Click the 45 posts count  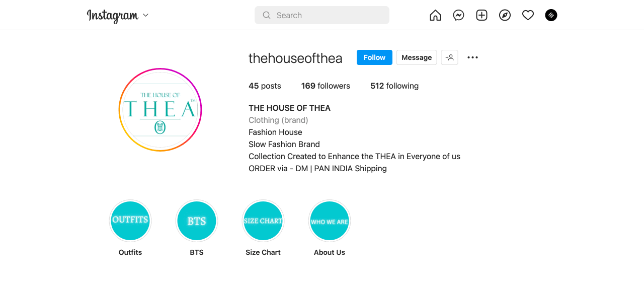coord(265,86)
